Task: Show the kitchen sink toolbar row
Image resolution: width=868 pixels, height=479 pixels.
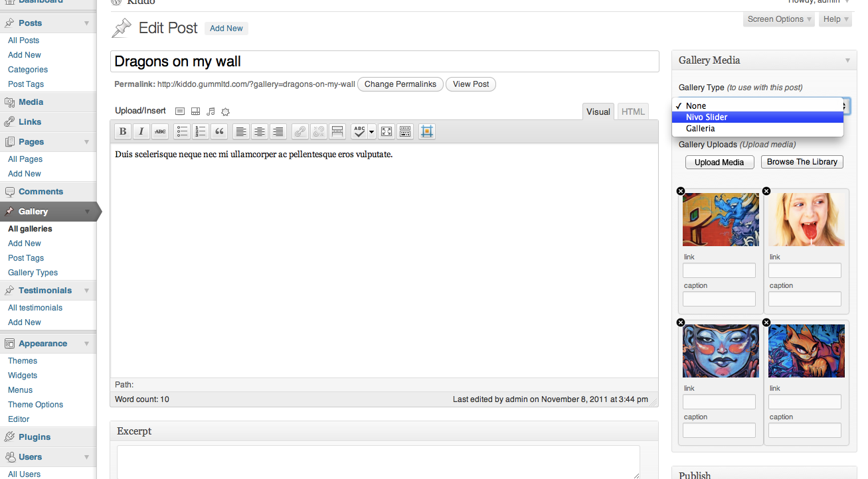Action: pos(405,131)
